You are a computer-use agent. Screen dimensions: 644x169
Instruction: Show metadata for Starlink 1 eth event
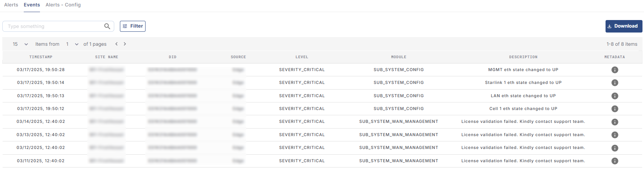615,83
